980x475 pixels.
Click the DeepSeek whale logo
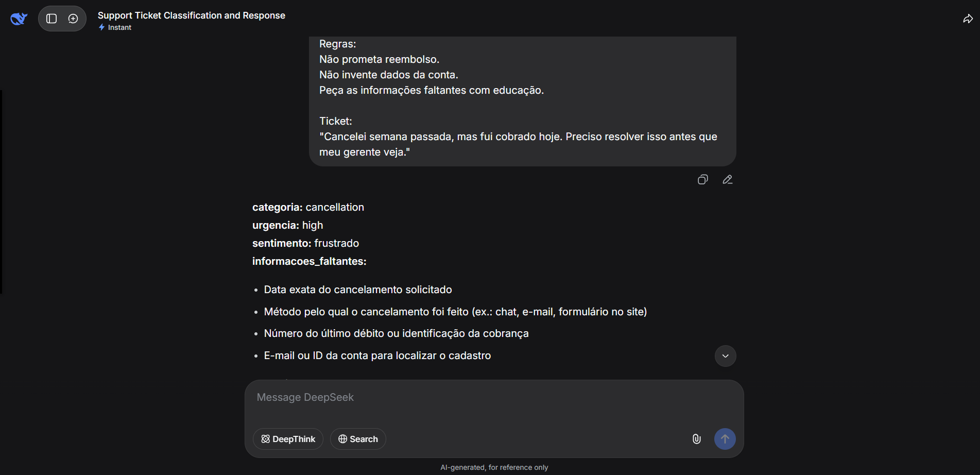click(19, 19)
